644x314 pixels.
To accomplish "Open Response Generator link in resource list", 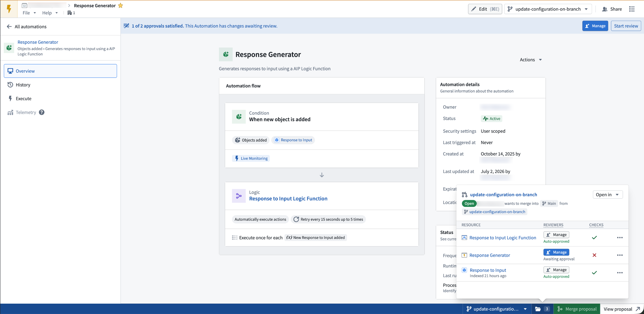I will pos(490,255).
